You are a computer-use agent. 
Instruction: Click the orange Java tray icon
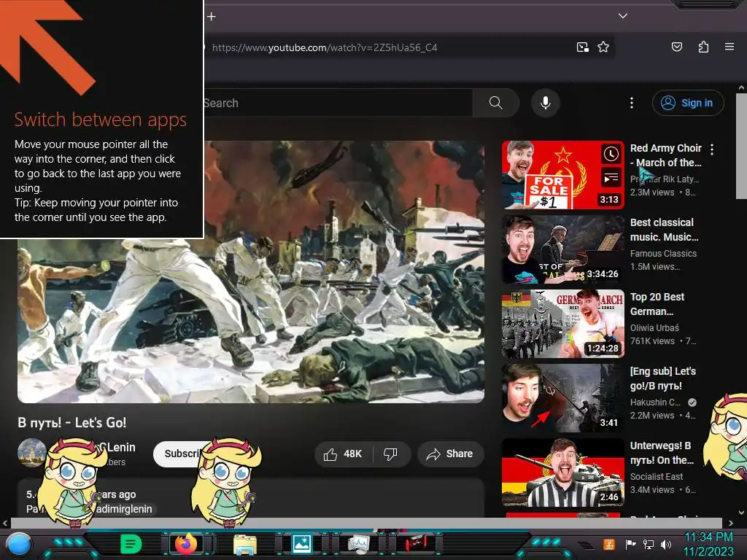(x=609, y=544)
